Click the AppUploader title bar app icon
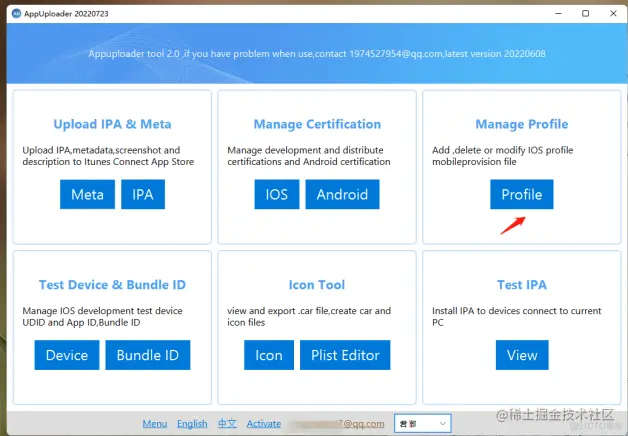This screenshot has width=628, height=436. click(x=16, y=14)
